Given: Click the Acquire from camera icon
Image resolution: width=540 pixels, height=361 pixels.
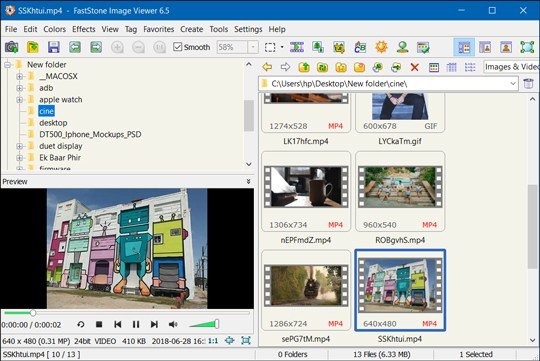Looking at the screenshot, I should pos(11,47).
